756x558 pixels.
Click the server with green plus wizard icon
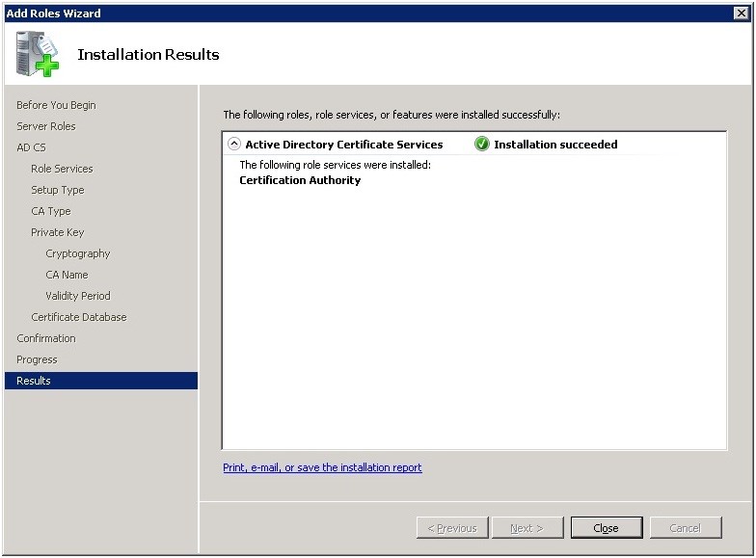(37, 54)
